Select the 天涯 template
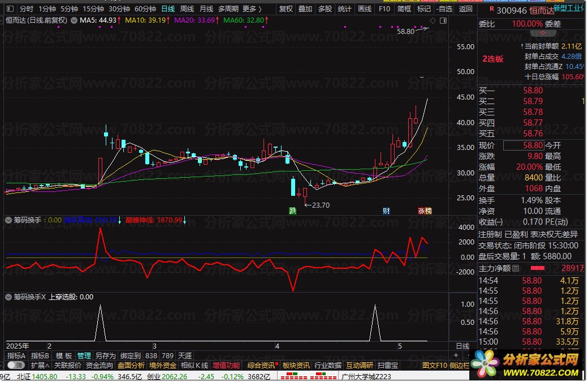588x382 pixels. [184, 356]
